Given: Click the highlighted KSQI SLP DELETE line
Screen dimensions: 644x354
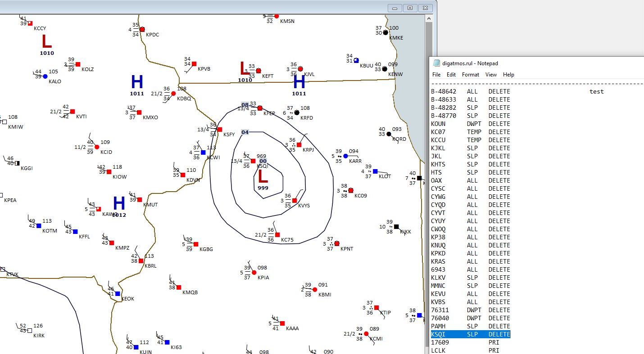Looking at the screenshot, I should coord(470,334).
